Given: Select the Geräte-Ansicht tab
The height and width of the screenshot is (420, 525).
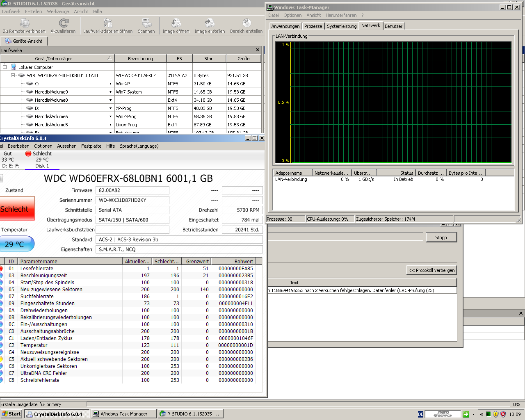Looking at the screenshot, I should click(x=24, y=41).
